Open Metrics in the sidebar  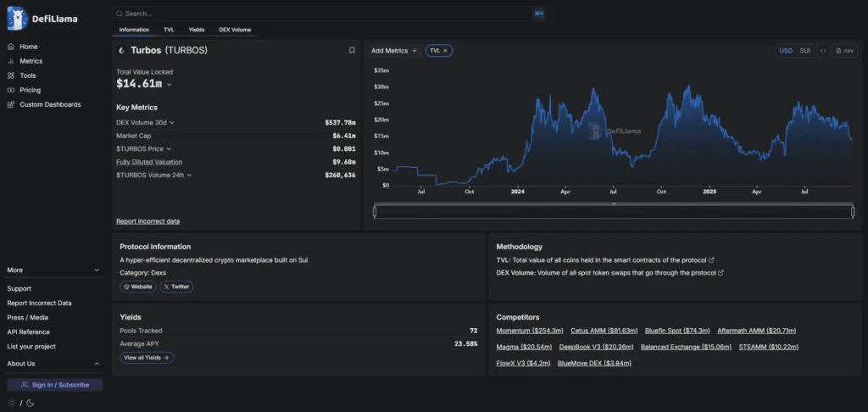pos(31,61)
